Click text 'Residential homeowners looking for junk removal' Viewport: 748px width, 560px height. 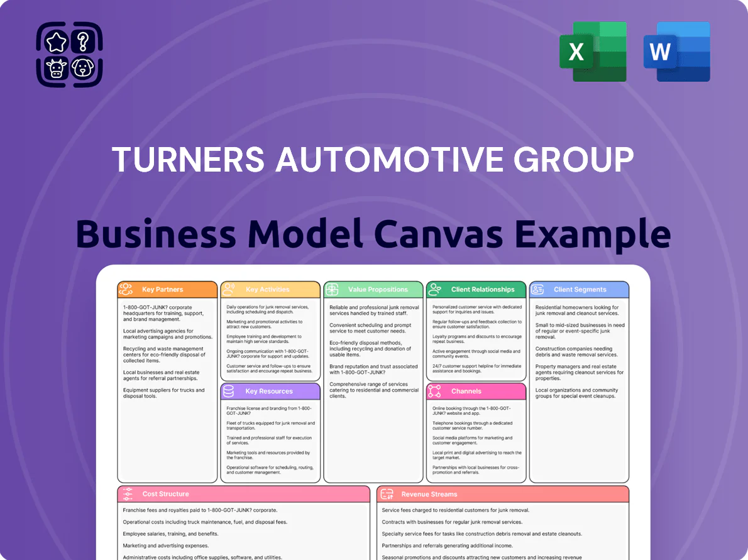pyautogui.click(x=577, y=310)
